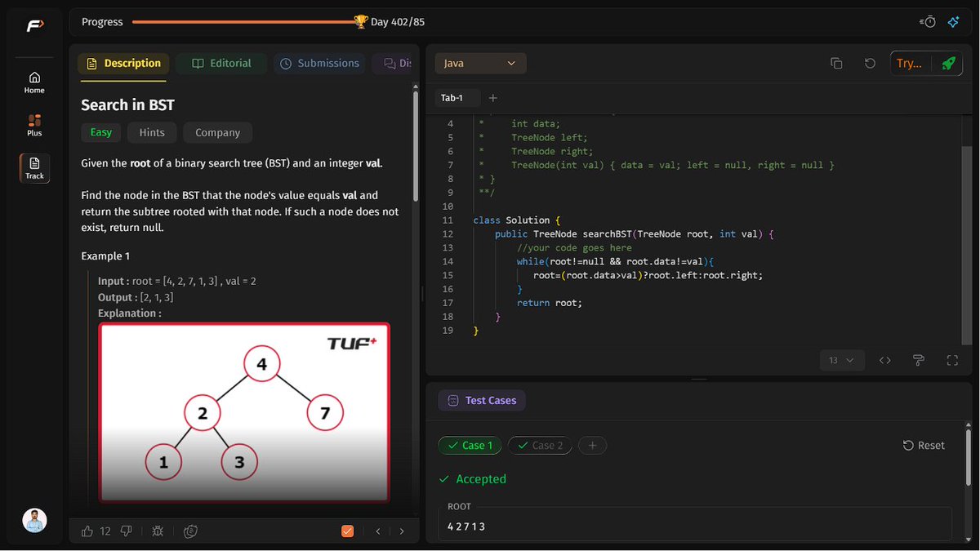Show the Hints for this problem
Image resolution: width=980 pixels, height=551 pixels.
[152, 132]
